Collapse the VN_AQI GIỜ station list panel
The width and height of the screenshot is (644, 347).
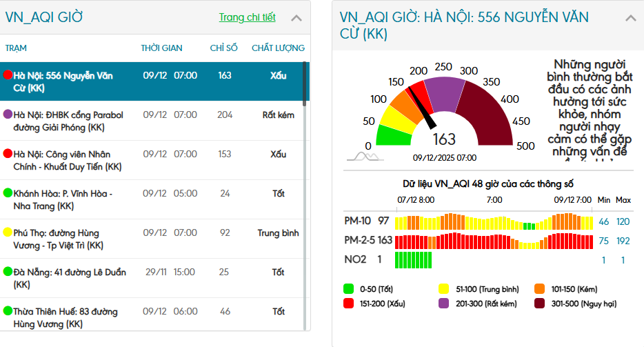(x=296, y=19)
